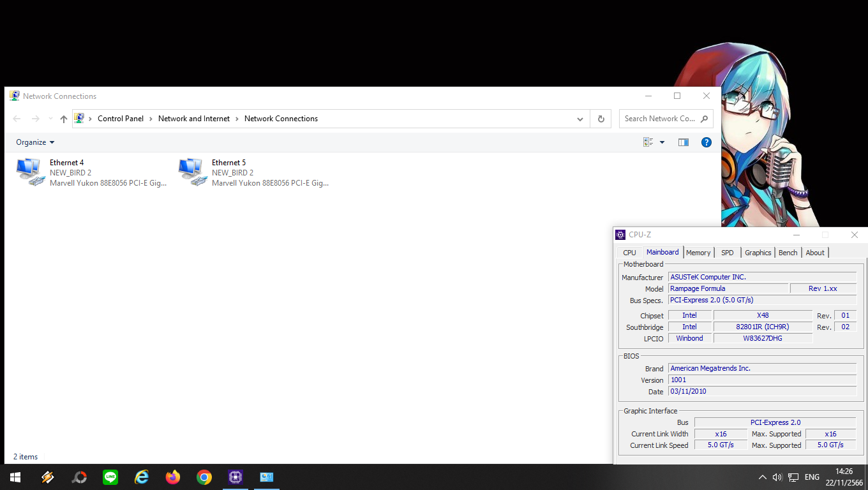Viewport: 868px width, 490px height.
Task: Click Network and Internet breadcrumb
Action: point(194,119)
